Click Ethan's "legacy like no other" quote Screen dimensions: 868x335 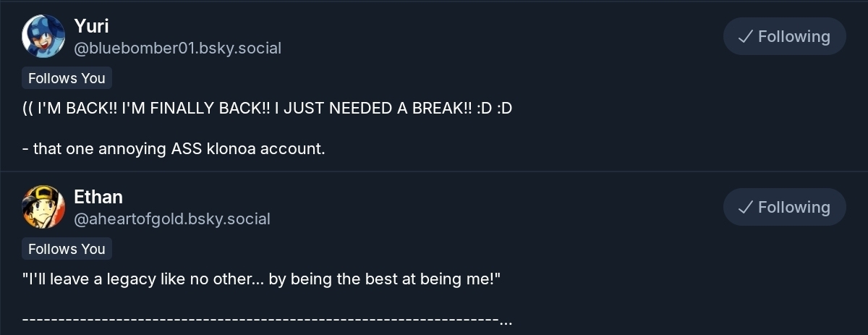click(x=145, y=279)
